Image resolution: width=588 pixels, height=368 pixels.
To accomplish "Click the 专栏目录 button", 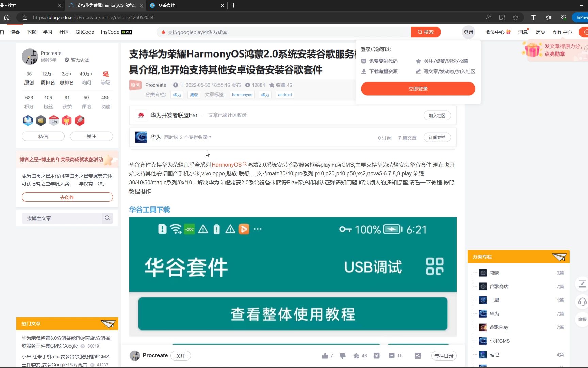I will click(x=444, y=356).
